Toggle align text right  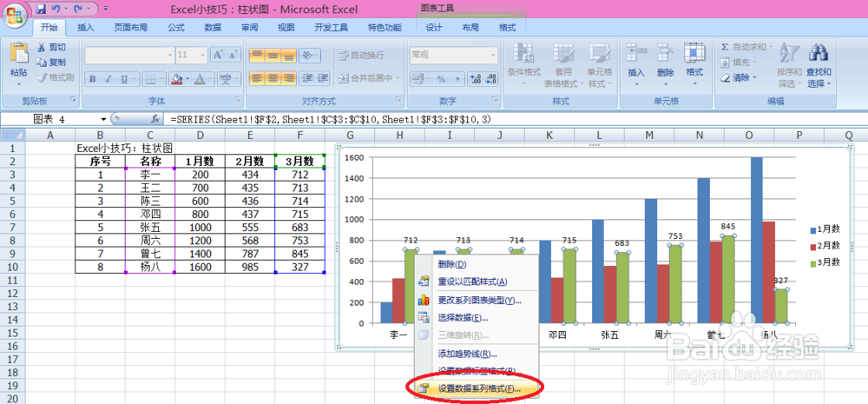pos(289,78)
